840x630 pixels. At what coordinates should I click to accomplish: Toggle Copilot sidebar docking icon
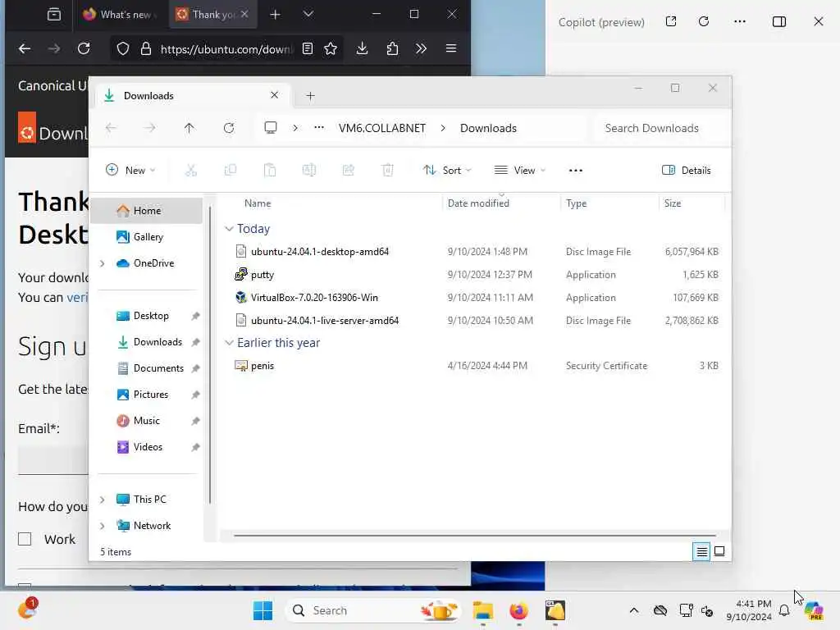click(779, 21)
